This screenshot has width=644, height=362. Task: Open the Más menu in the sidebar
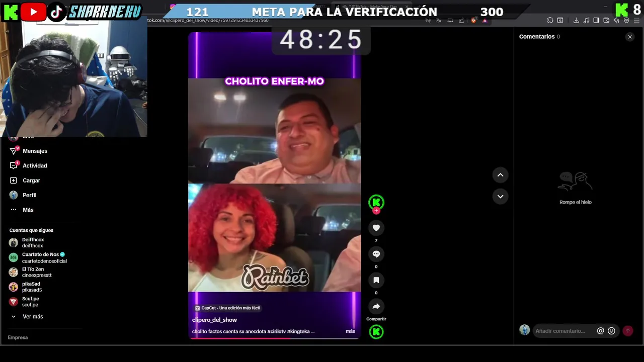(28, 210)
